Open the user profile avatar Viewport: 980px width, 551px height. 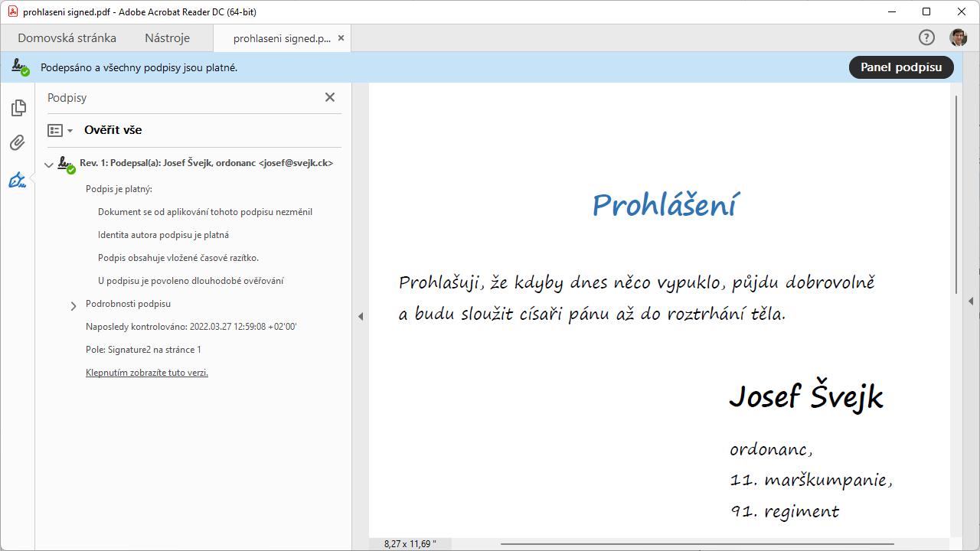point(958,37)
